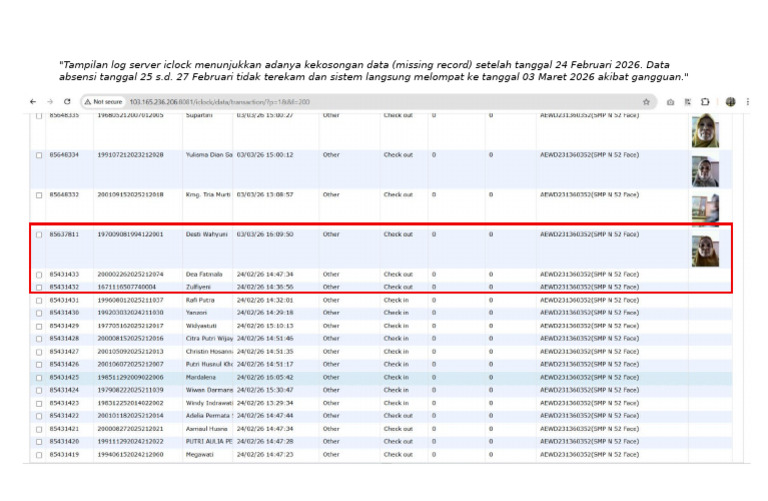Reload the iclock transaction page
The image size is (768, 501).
(x=67, y=102)
